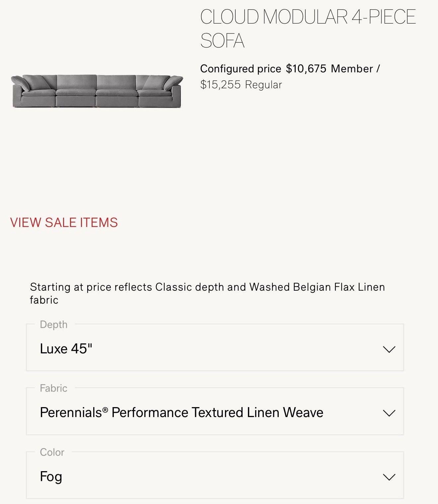Screen dimensions: 438x504
Task: Click the small 'Color' field label
Action: tap(52, 452)
